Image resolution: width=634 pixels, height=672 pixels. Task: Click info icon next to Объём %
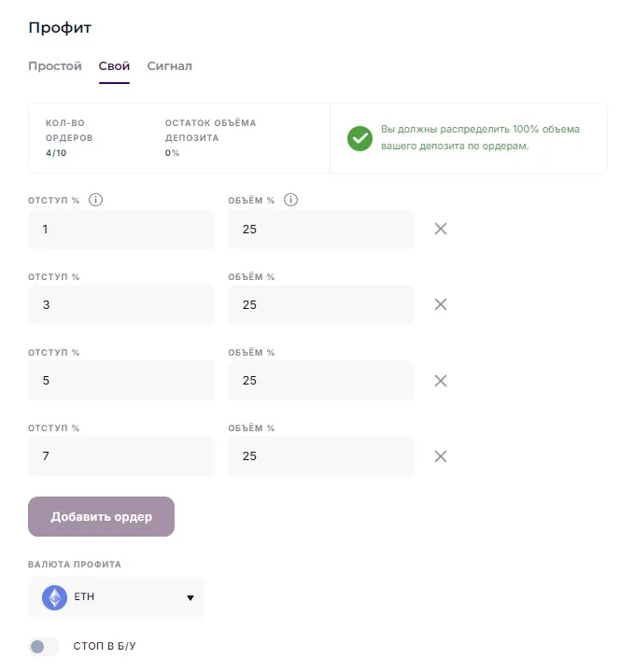(290, 200)
